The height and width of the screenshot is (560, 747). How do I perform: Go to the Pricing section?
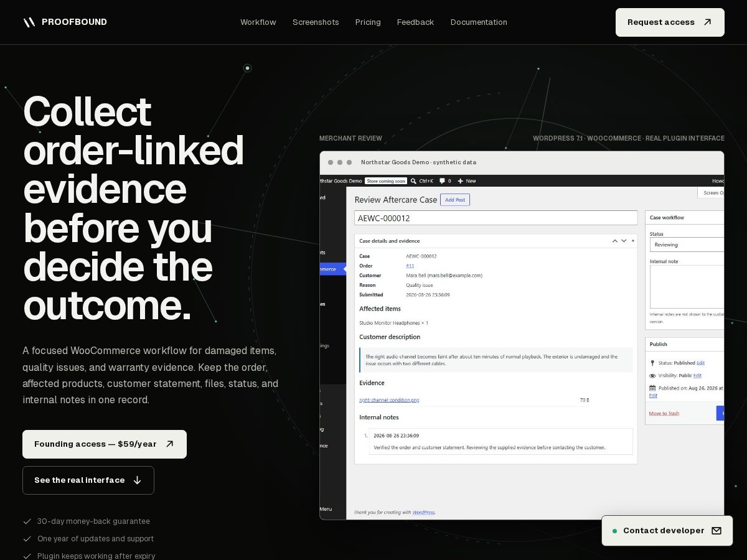pos(368,22)
